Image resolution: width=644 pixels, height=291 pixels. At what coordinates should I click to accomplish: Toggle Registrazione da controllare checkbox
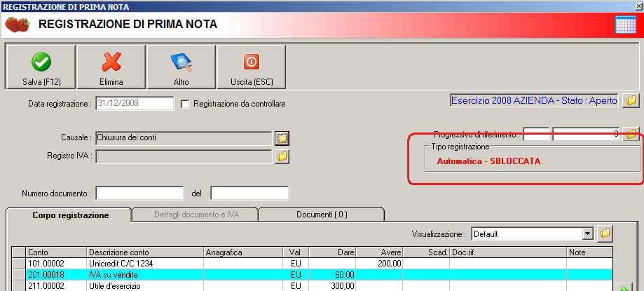tap(185, 104)
